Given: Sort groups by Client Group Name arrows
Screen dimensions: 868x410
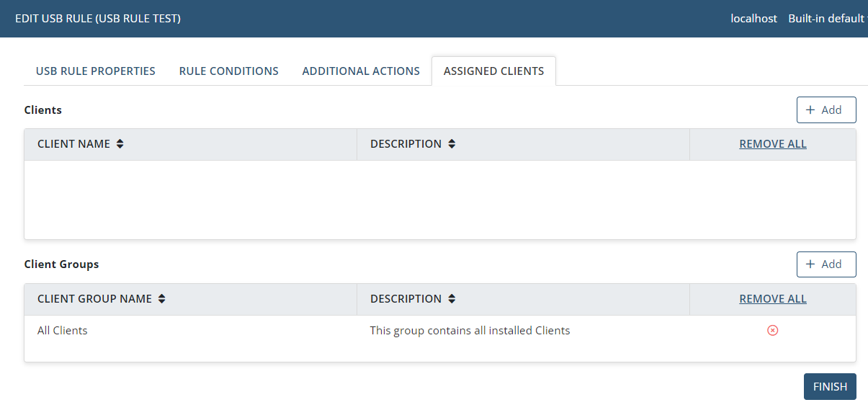Looking at the screenshot, I should click(162, 299).
